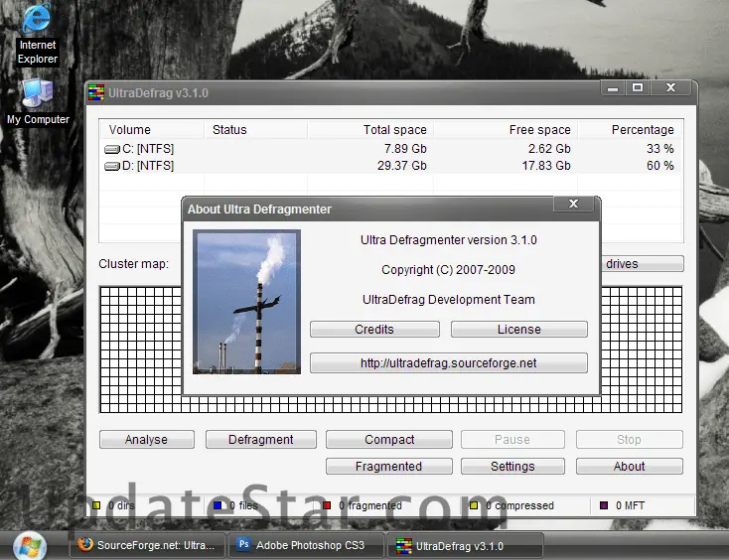Screen dimensions: 729x560
Task: Sort by the Total space column header
Action: (x=370, y=130)
